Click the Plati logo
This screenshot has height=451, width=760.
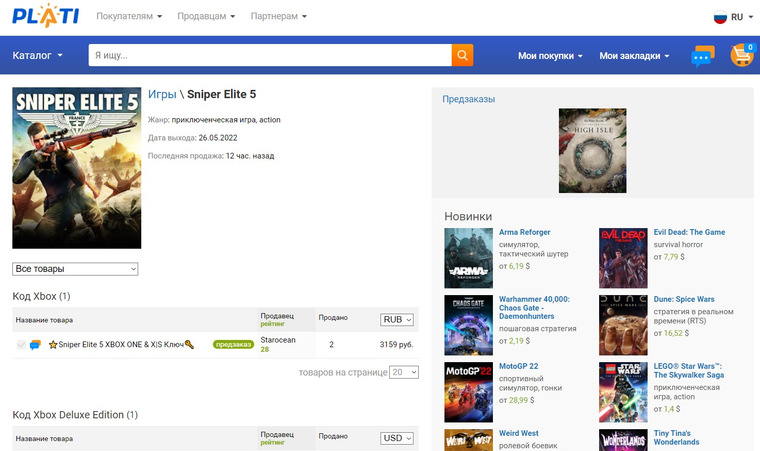pos(46,16)
